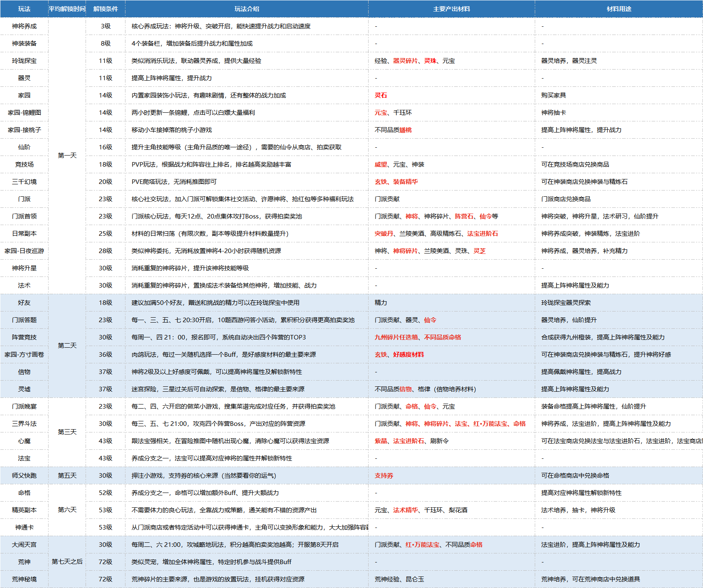The image size is (703, 588).
Task: Select the 荒神经验、昆仑玉 cell
Action: tap(452, 579)
